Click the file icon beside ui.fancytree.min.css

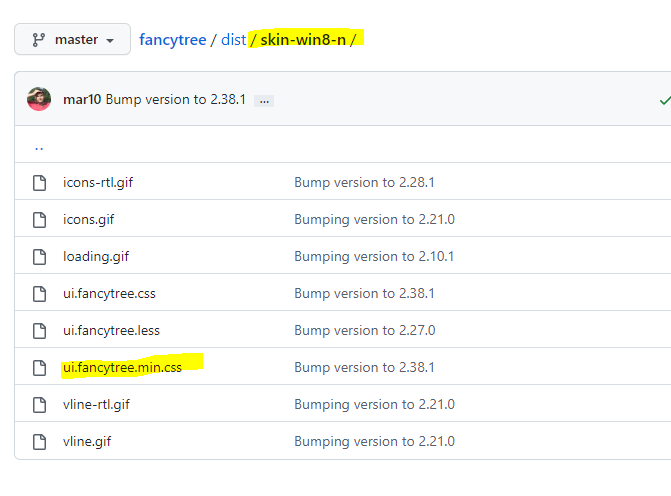tap(39, 368)
